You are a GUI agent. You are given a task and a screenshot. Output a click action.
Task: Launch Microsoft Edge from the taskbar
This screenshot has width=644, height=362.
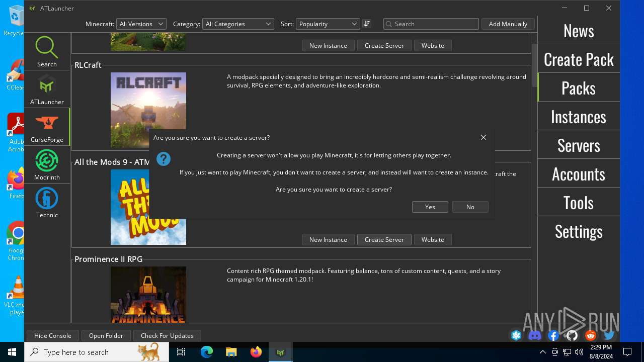coord(207,352)
